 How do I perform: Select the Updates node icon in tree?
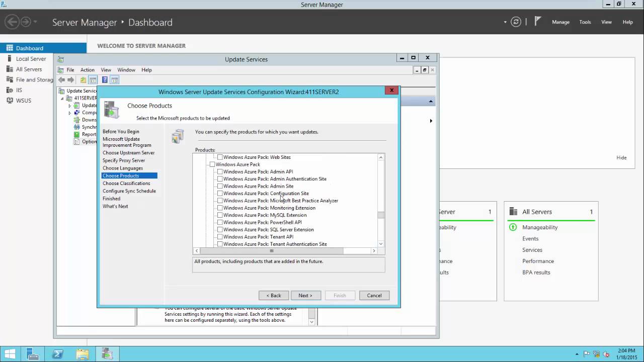click(77, 106)
